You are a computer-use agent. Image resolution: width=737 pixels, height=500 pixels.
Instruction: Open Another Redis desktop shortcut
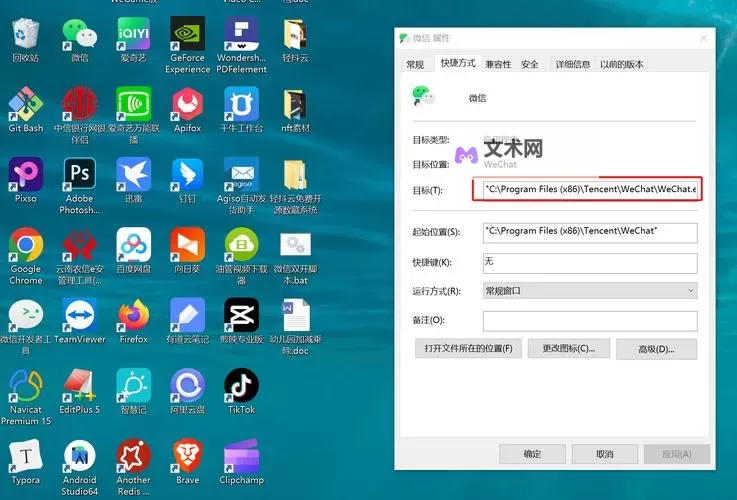coord(133,456)
